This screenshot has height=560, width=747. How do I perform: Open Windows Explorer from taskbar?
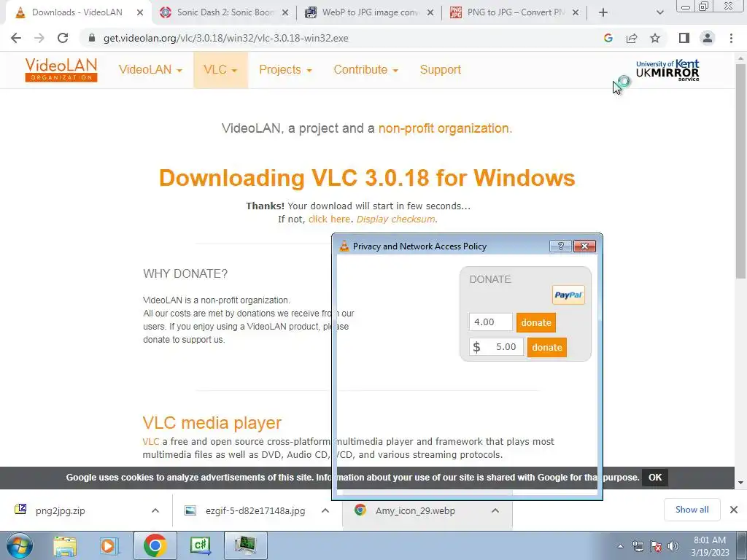(x=65, y=545)
